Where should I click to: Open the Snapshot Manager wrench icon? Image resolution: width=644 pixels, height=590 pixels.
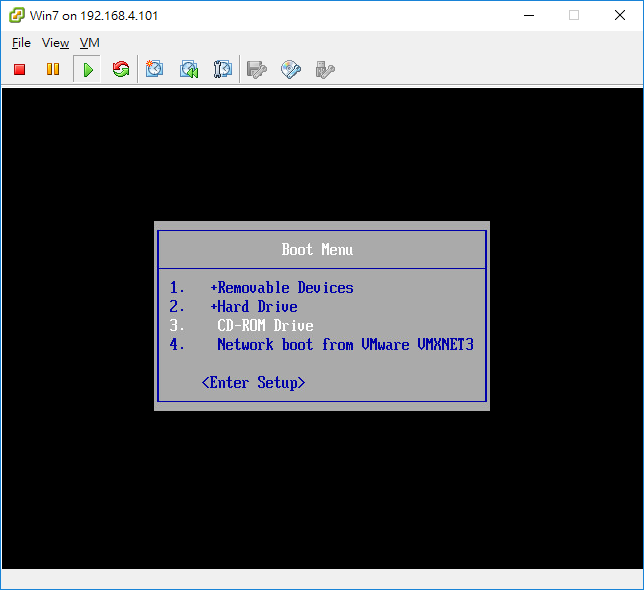tap(223, 69)
